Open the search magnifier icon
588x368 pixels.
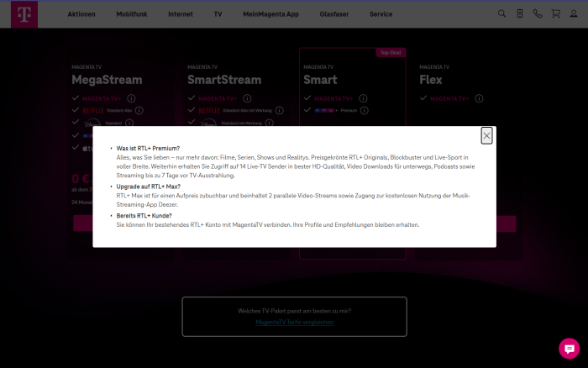tap(502, 14)
